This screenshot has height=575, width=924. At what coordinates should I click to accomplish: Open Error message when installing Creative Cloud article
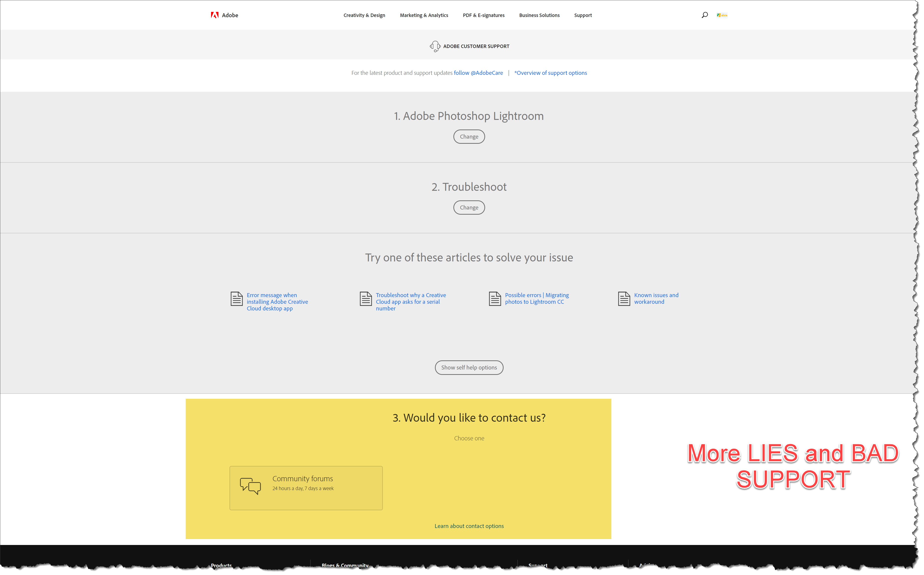[x=277, y=302]
